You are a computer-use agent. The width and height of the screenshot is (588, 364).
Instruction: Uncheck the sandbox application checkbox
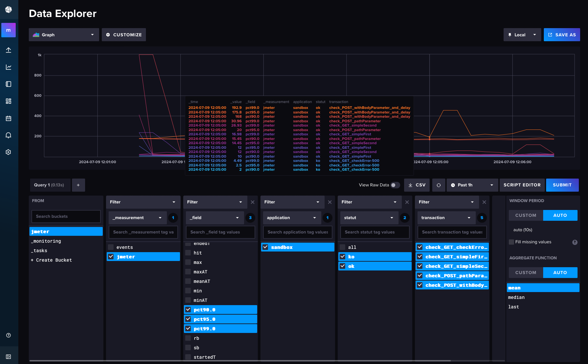265,247
